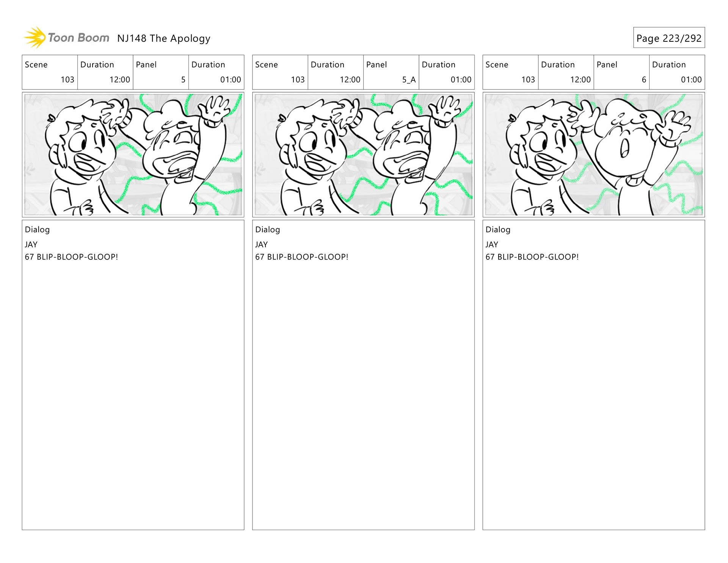The image size is (728, 563).
Task: Click the 12:00 scene duration of first panel
Action: (105, 72)
